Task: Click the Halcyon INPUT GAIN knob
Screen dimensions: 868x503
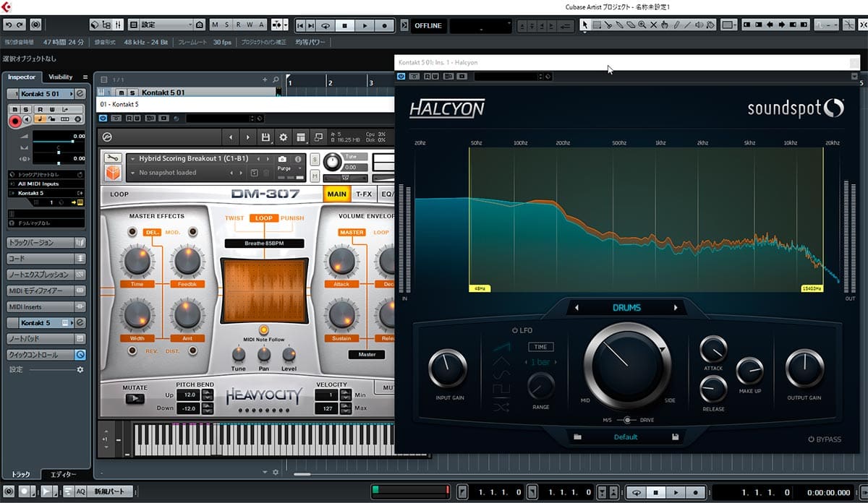Action: 448,369
